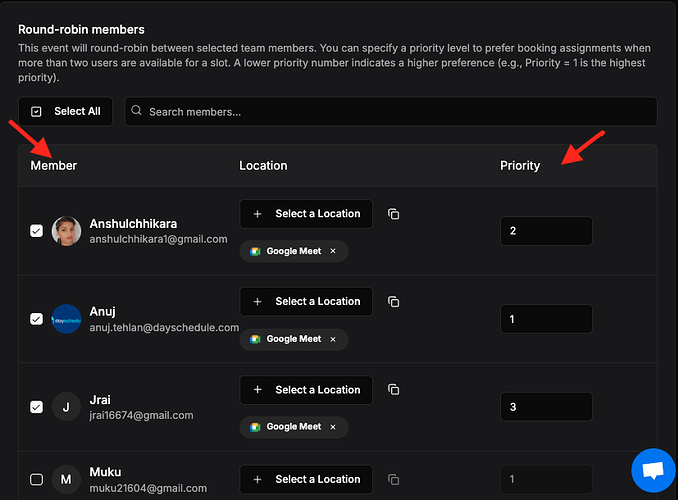Screen dimensions: 678x500
Task: Focus the Search members field
Action: [x=391, y=112]
